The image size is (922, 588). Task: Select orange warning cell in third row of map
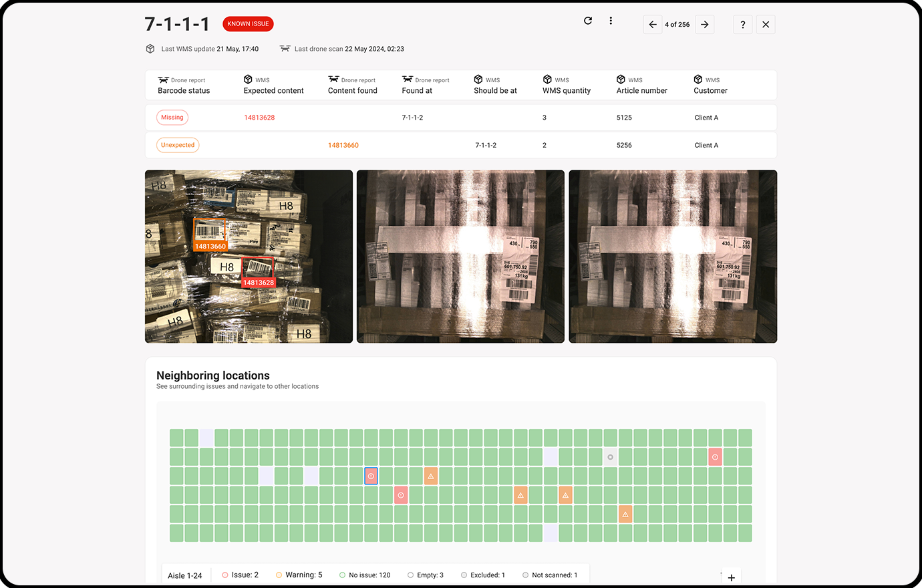click(431, 476)
